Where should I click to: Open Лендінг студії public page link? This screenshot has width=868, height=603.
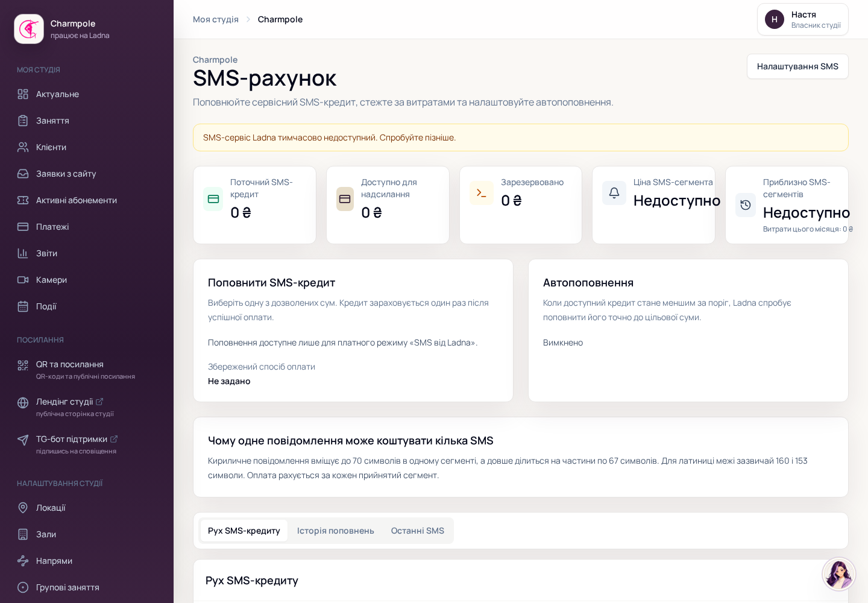pos(87,407)
